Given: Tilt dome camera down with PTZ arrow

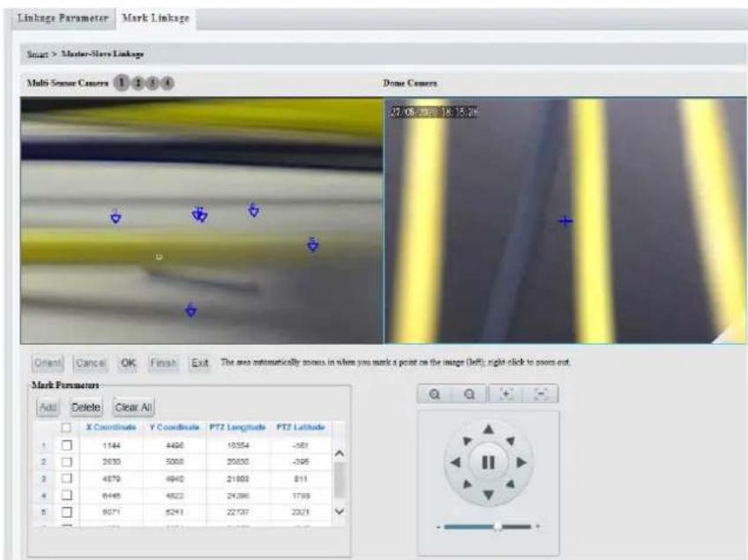Looking at the screenshot, I should coord(488,495).
